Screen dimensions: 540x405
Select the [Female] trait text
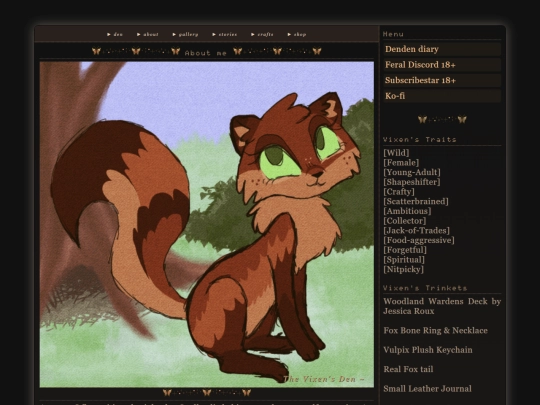click(401, 163)
